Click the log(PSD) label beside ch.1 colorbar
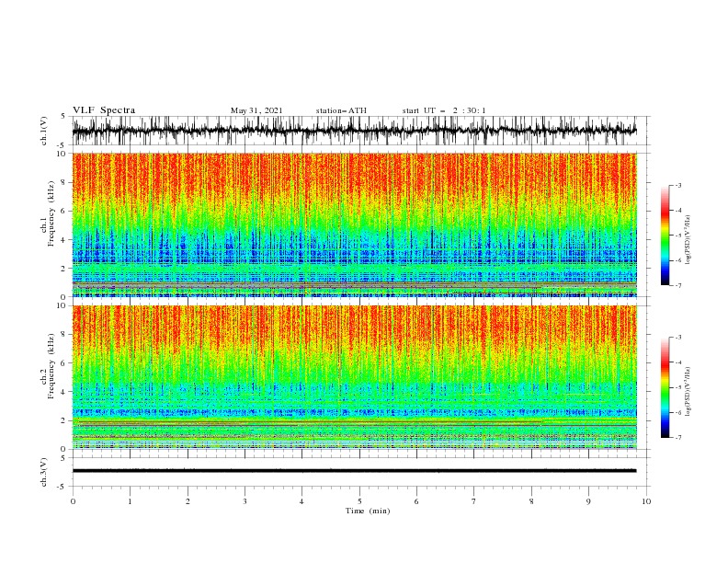This screenshot has width=728, height=563. 688,240
